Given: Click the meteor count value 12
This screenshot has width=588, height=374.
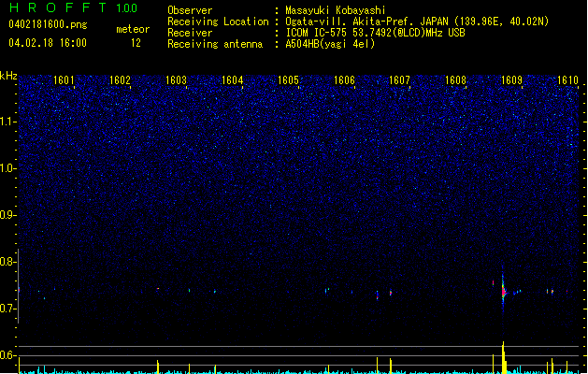Looking at the screenshot, I should (136, 43).
